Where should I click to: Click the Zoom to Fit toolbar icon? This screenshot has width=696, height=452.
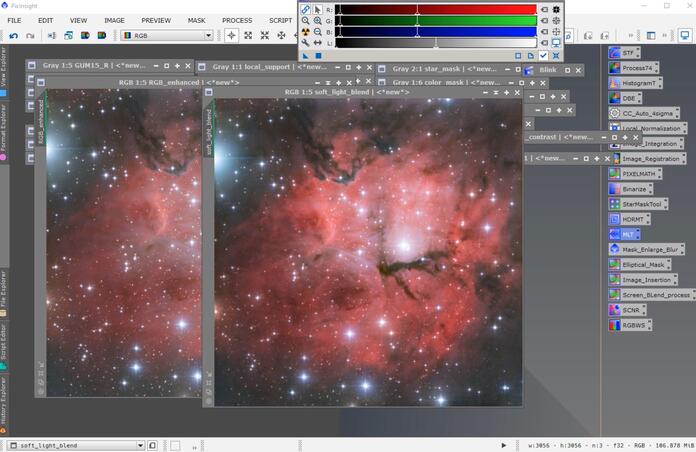[x=248, y=36]
